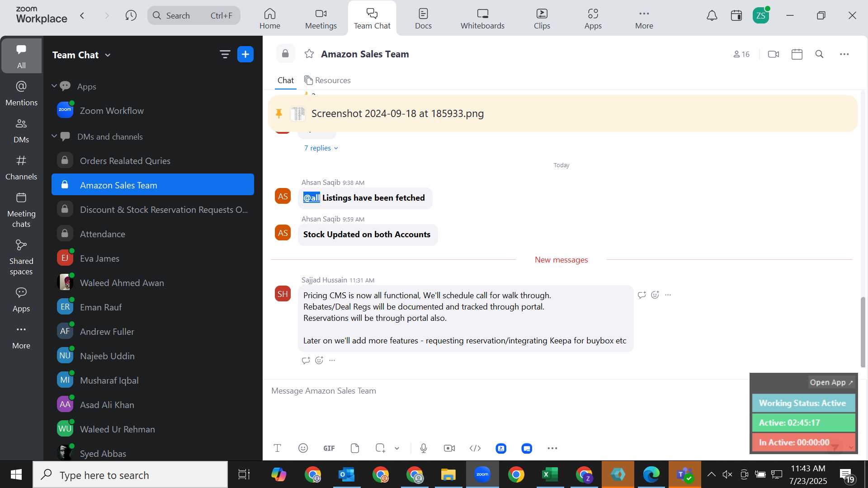Open the channel lock info icon
This screenshot has width=868, height=488.
[285, 54]
